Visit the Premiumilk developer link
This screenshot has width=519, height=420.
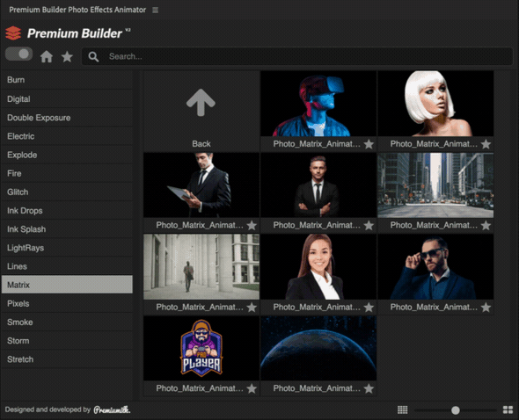click(x=112, y=410)
